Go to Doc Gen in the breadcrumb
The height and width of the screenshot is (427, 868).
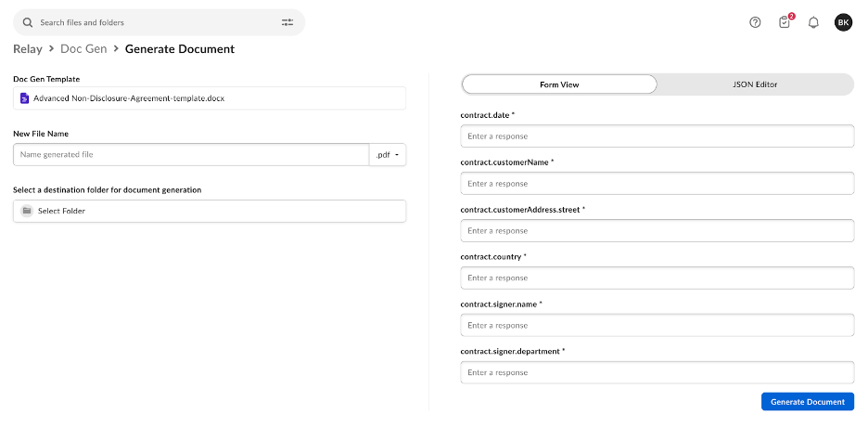point(81,49)
